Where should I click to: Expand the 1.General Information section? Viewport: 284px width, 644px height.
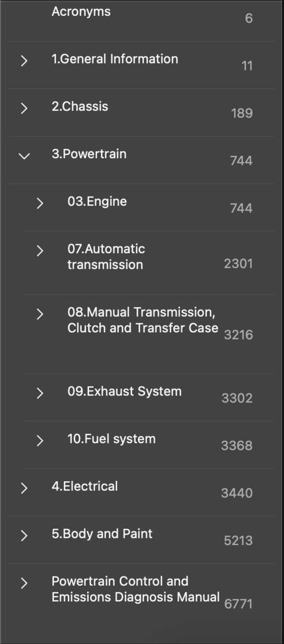[24, 61]
